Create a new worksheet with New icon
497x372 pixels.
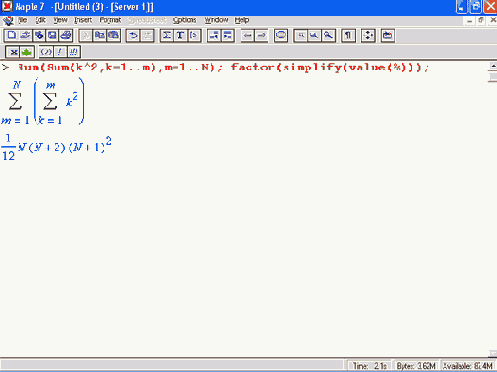click(x=11, y=35)
